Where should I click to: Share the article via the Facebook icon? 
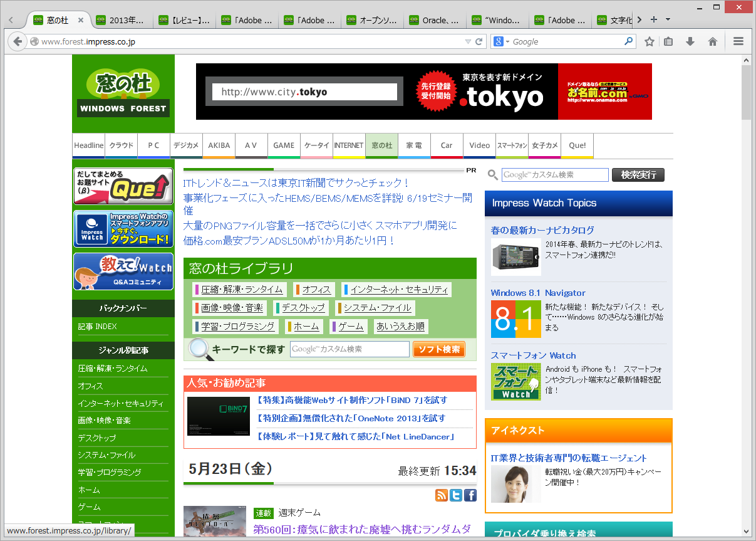(x=469, y=495)
